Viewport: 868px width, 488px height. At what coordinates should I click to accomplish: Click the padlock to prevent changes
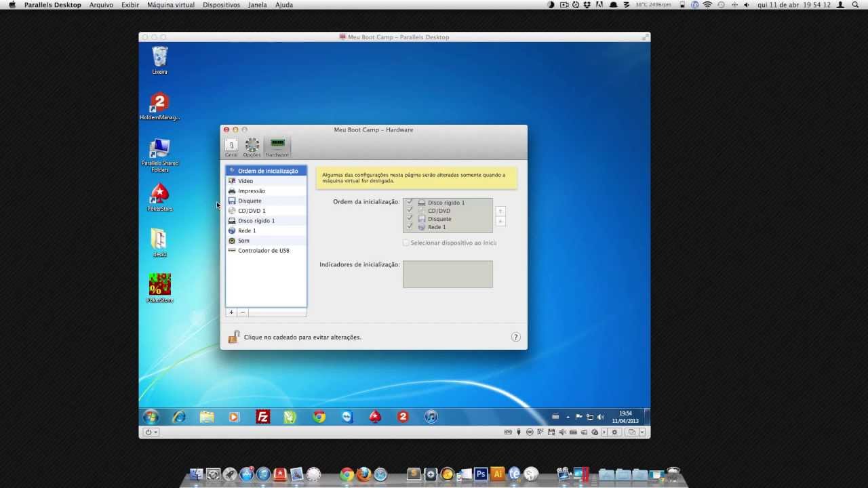coord(233,337)
